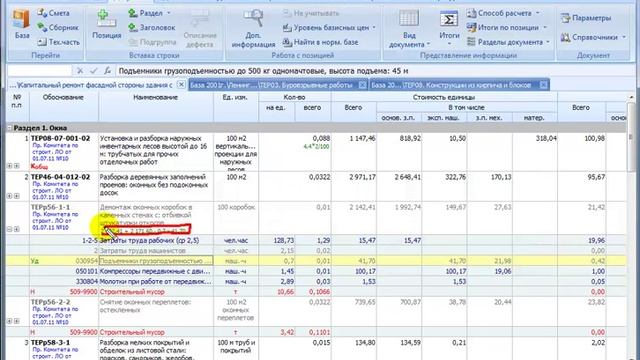Expand position ТЕР46-04-012-02 resources
The width and height of the screenshot is (640, 360).
tap(10, 196)
